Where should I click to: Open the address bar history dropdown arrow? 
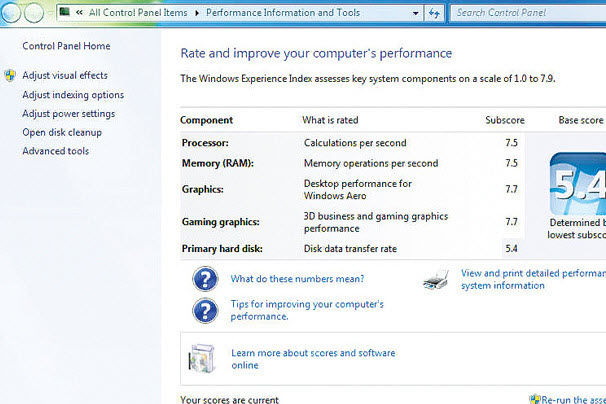[x=415, y=14]
